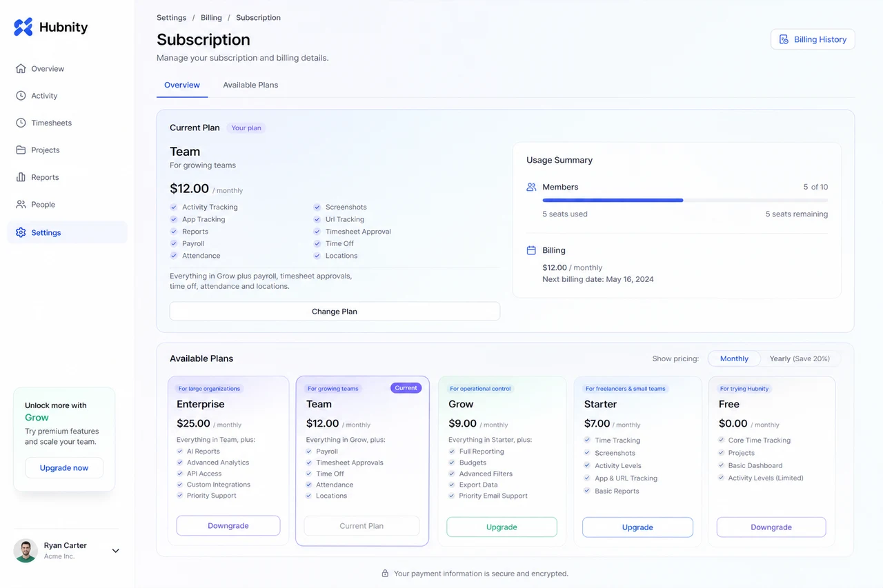Click the Change Plan button
The height and width of the screenshot is (588, 883).
335,311
